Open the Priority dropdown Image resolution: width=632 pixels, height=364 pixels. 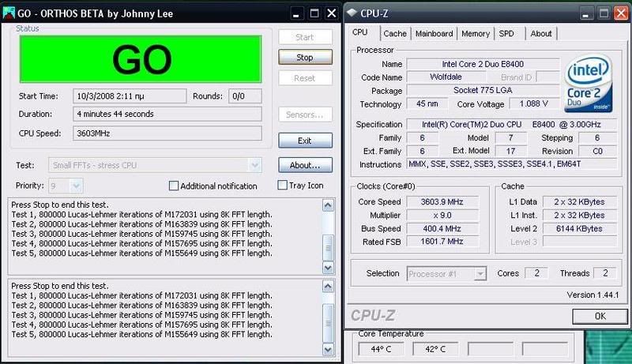pos(76,186)
